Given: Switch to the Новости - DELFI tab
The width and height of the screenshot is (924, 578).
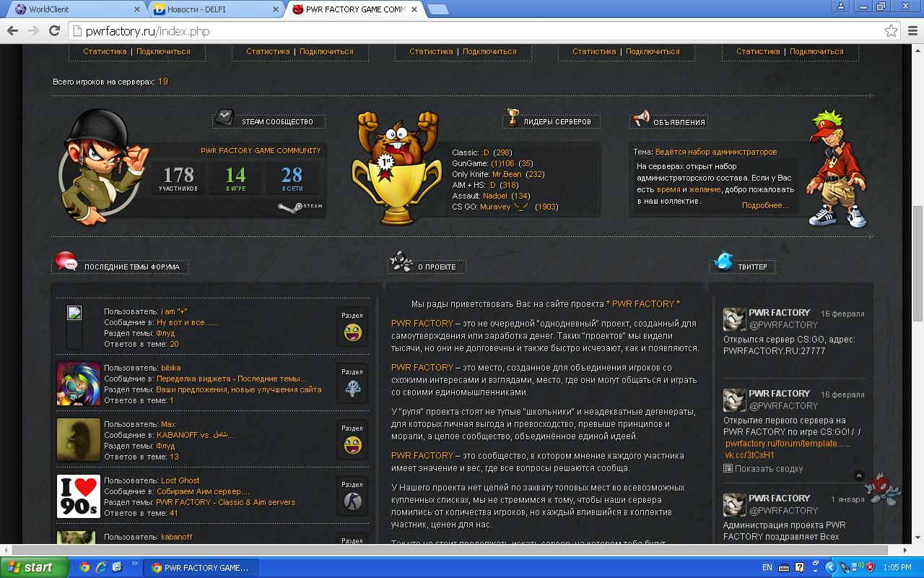Looking at the screenshot, I should coord(213,9).
